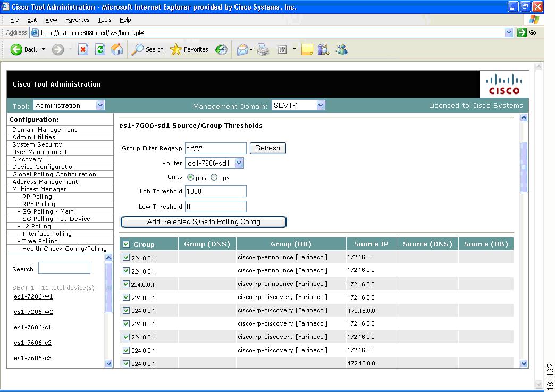Image resolution: width=555 pixels, height=392 pixels.
Task: Open the es1-7606-c3 device link
Action: [x=32, y=358]
